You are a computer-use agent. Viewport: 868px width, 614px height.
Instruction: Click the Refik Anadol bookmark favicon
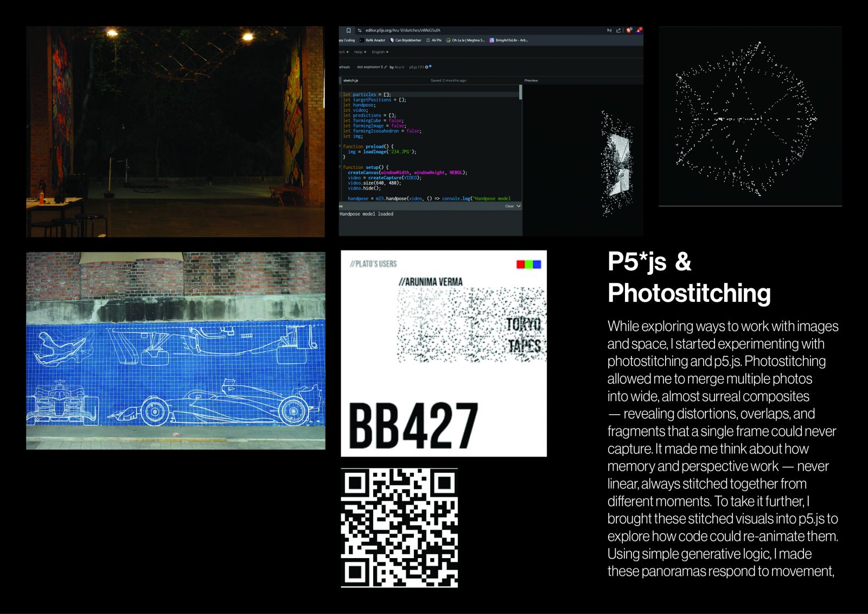362,40
